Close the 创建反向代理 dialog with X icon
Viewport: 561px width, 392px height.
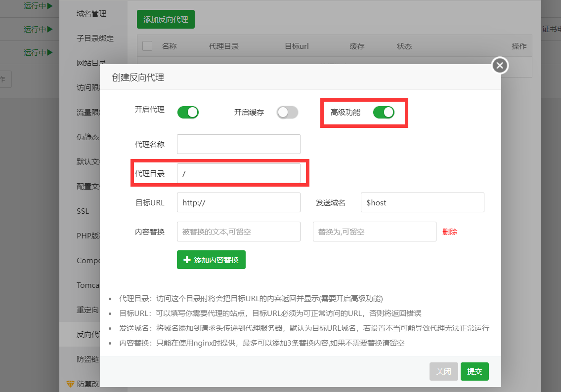pyautogui.click(x=500, y=65)
